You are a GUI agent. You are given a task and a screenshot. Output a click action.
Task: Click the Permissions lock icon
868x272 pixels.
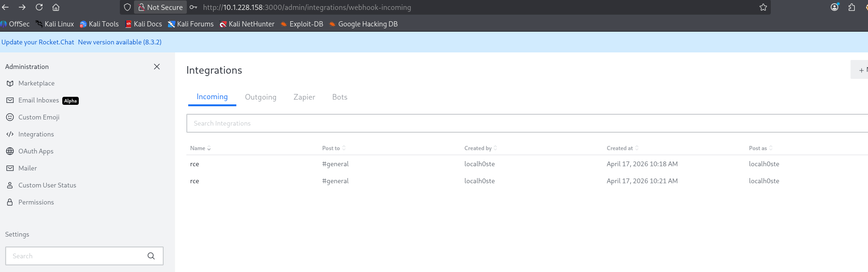pos(10,203)
